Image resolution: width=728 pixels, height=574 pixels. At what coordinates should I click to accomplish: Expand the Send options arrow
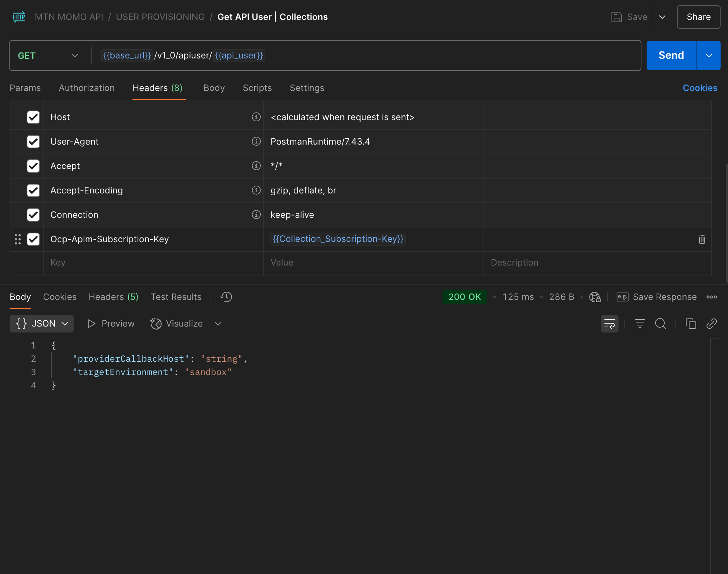[708, 55]
